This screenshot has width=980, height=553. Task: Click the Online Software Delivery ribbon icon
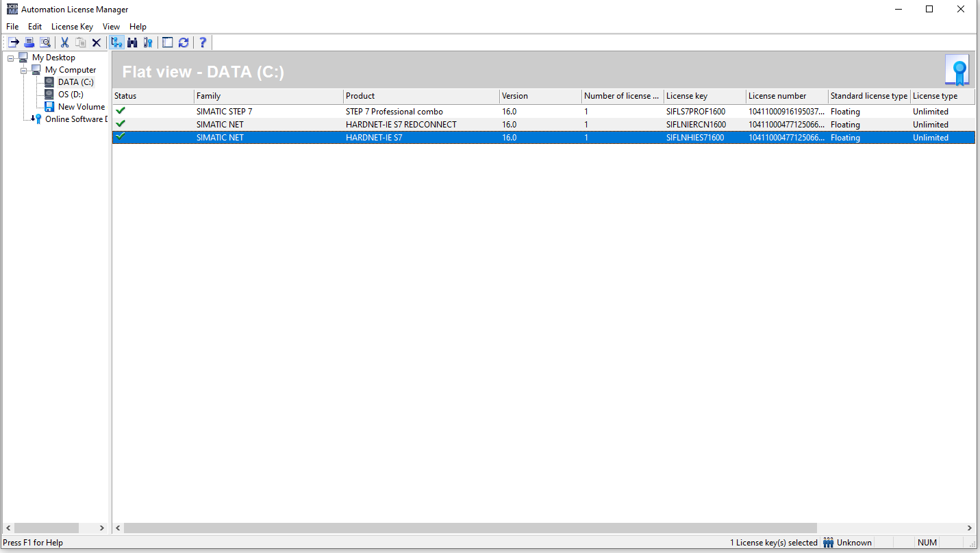coord(37,119)
